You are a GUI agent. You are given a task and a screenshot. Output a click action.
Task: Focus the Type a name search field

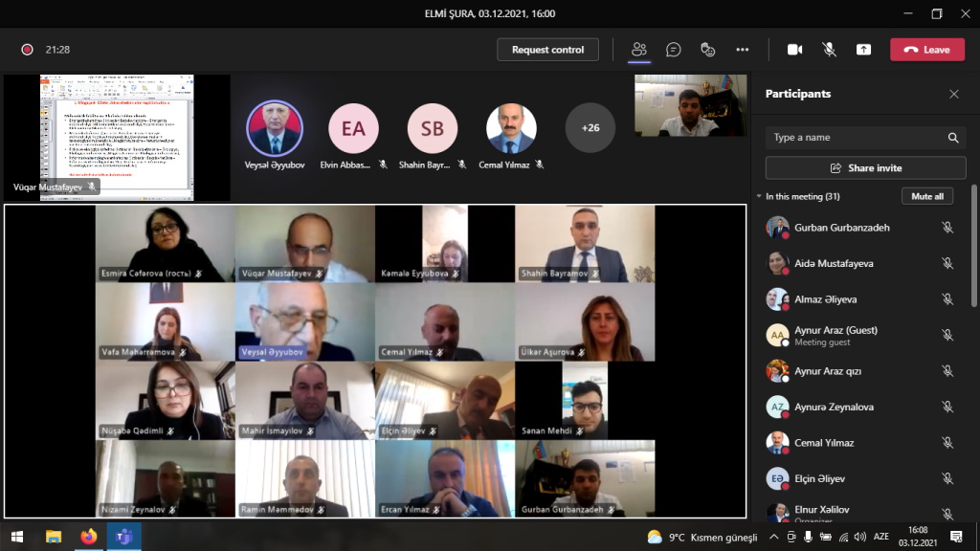point(865,138)
